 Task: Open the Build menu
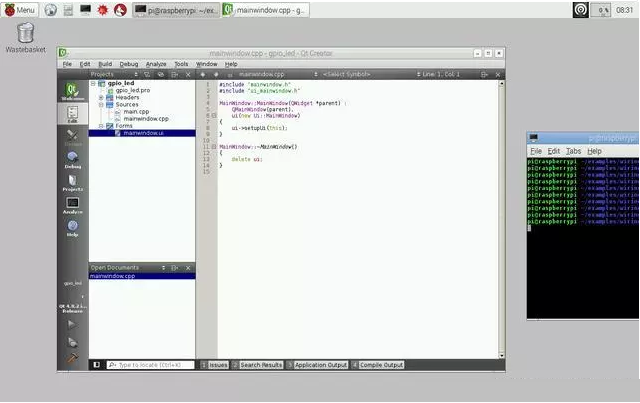coord(105,64)
